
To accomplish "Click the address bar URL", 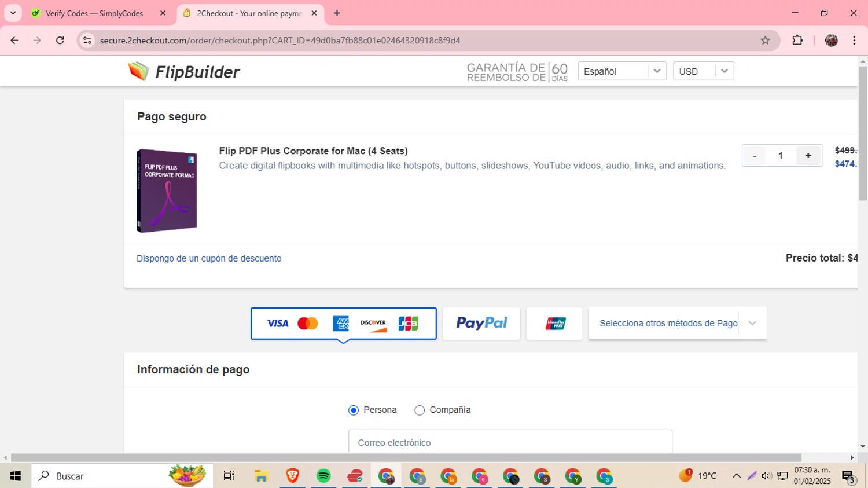I will coord(280,41).
